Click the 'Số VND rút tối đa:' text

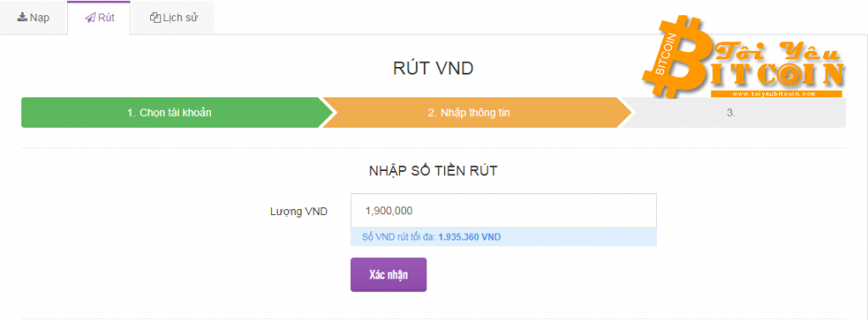pos(398,237)
